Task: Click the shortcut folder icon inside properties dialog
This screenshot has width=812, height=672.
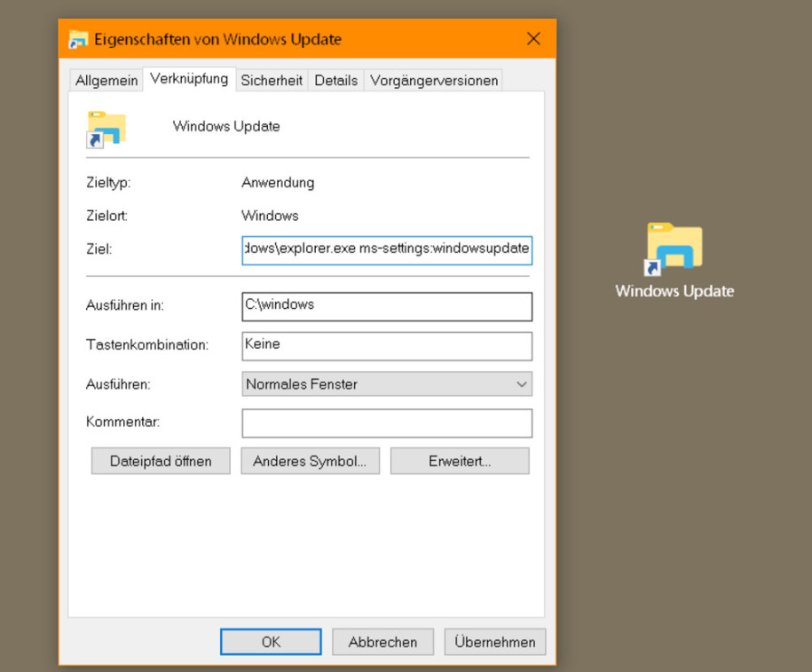Action: (106, 129)
